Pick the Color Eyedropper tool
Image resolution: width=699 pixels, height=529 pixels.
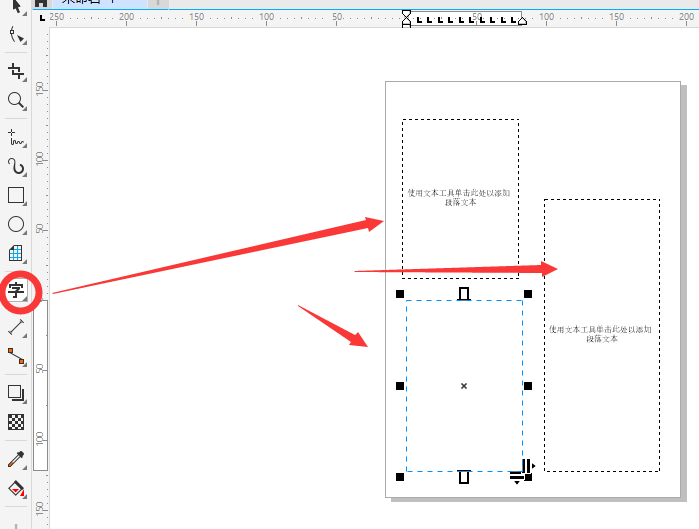click(x=16, y=459)
